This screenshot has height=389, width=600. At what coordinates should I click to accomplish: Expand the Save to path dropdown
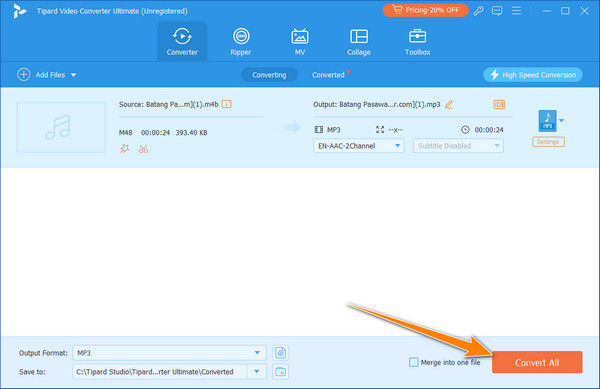click(257, 371)
